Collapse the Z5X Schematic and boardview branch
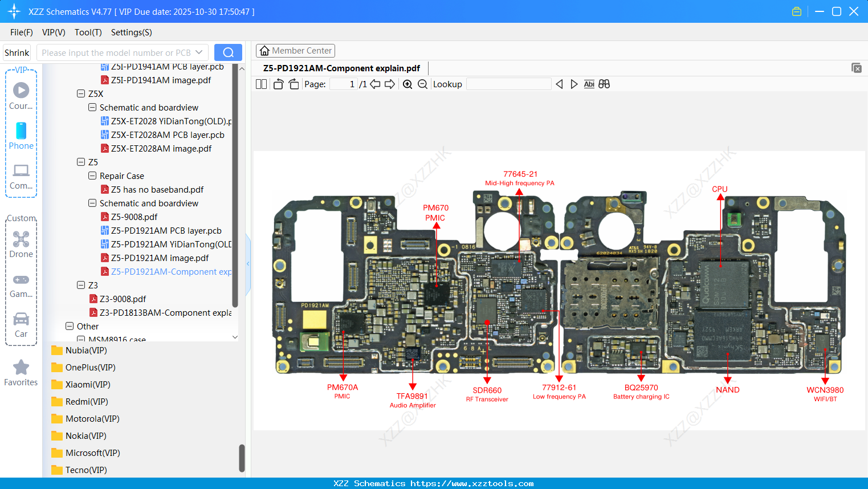The height and width of the screenshot is (489, 868). 92,107
